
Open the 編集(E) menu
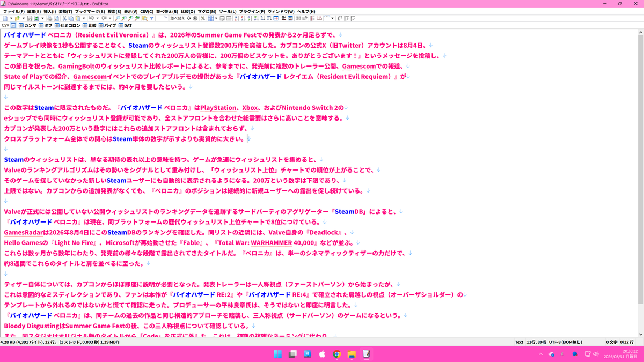point(34,11)
